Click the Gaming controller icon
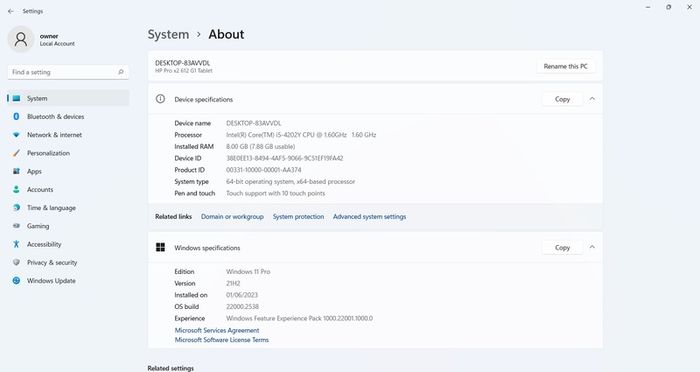The width and height of the screenshot is (700, 372). pyautogui.click(x=17, y=226)
